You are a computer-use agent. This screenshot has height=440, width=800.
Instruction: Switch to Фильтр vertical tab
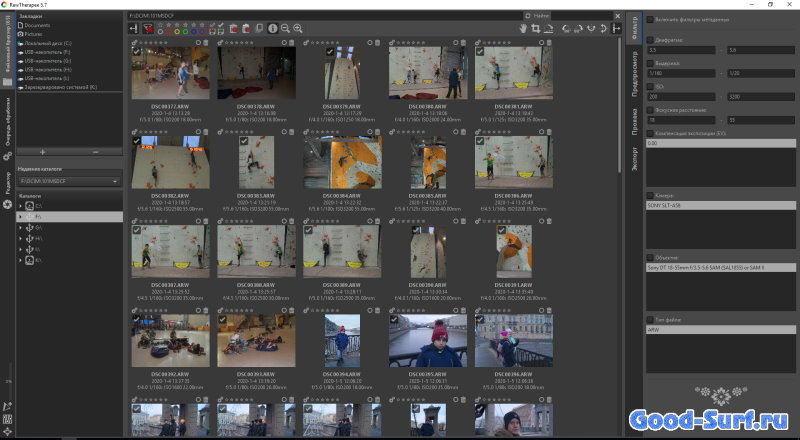(634, 28)
